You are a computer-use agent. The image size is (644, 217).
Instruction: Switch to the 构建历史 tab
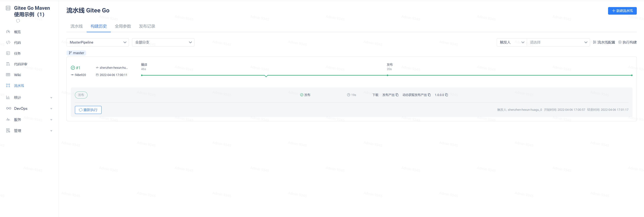tap(99, 26)
